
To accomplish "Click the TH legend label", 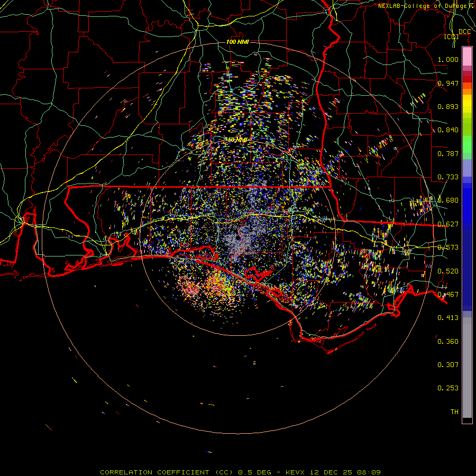I will 454,412.
